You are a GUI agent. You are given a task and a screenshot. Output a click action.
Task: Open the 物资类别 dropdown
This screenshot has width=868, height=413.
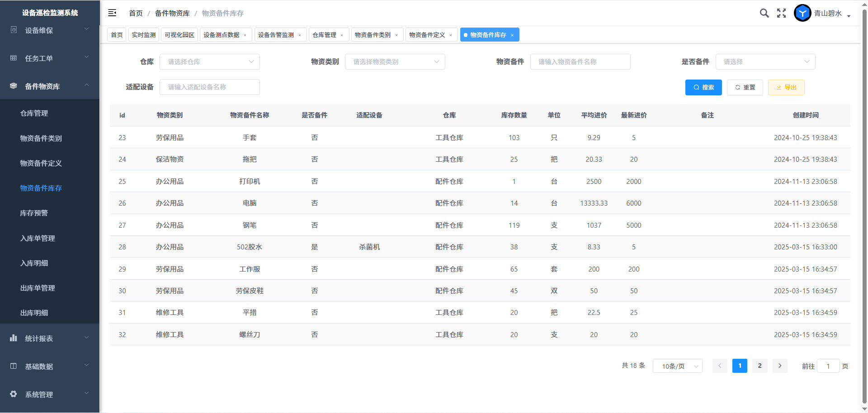395,62
